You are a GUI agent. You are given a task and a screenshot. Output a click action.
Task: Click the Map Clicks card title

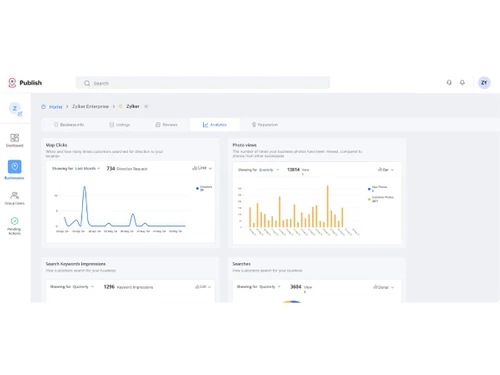click(x=56, y=145)
